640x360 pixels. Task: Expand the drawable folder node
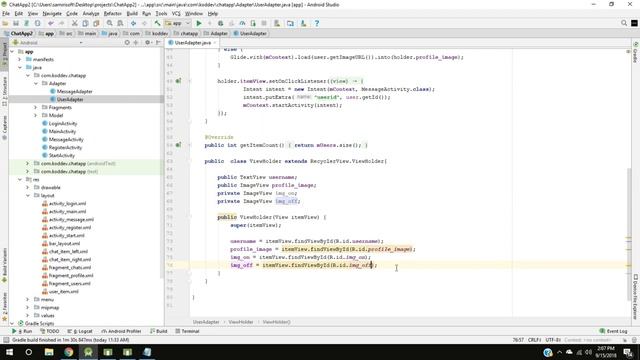click(28, 187)
